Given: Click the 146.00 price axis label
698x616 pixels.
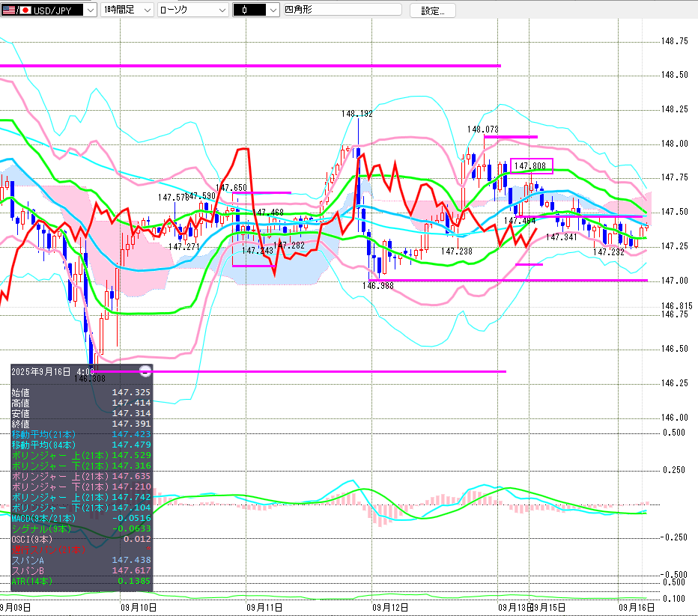Looking at the screenshot, I should [x=674, y=418].
